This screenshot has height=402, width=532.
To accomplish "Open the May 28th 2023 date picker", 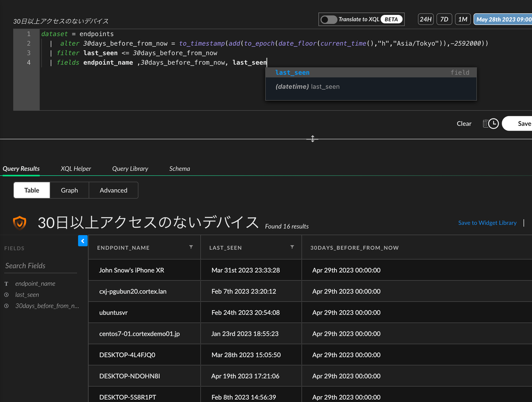I will click(503, 20).
